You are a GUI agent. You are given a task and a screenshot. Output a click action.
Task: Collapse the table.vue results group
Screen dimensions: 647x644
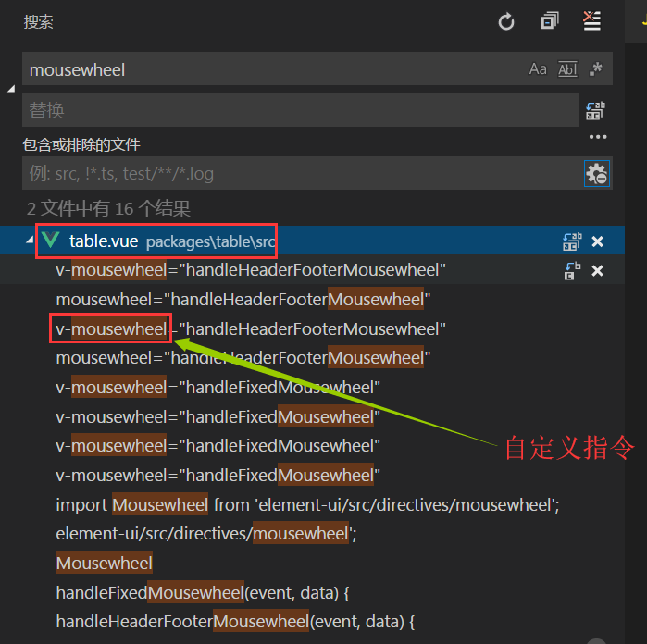point(30,240)
